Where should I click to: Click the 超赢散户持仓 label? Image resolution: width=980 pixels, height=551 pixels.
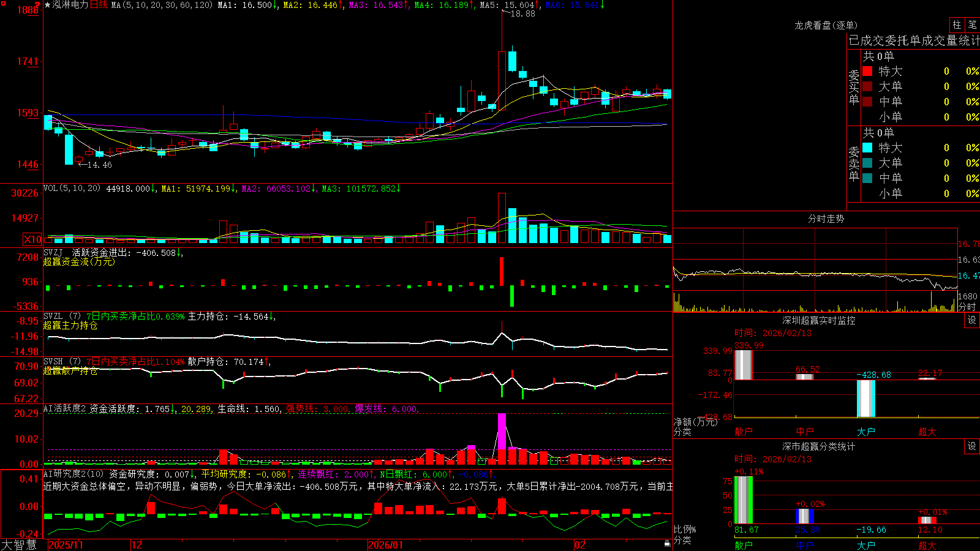[x=70, y=371]
